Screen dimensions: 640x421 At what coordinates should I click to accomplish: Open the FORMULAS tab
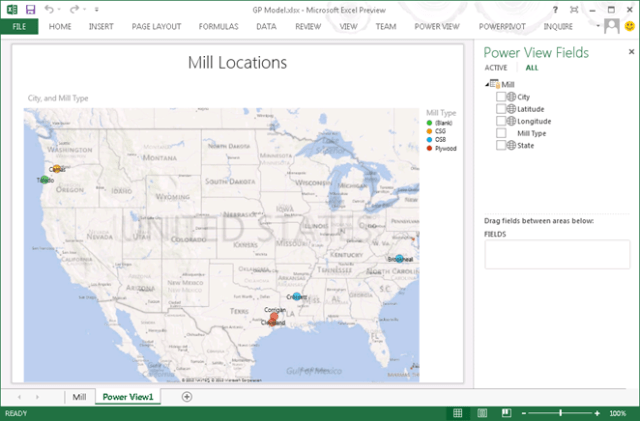coord(219,27)
